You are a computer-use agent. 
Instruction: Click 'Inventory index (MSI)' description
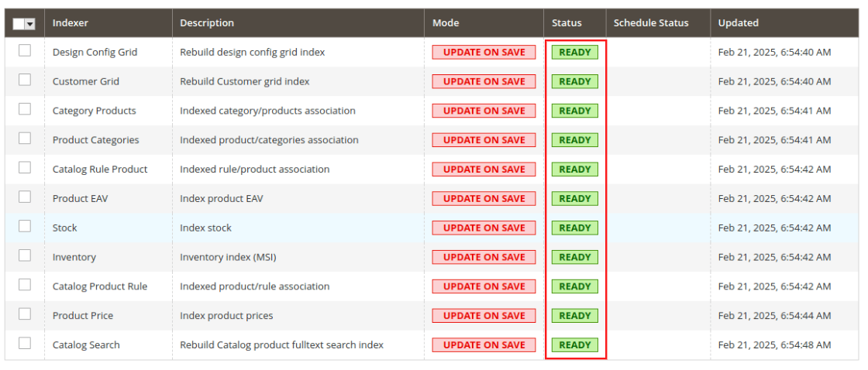point(228,257)
